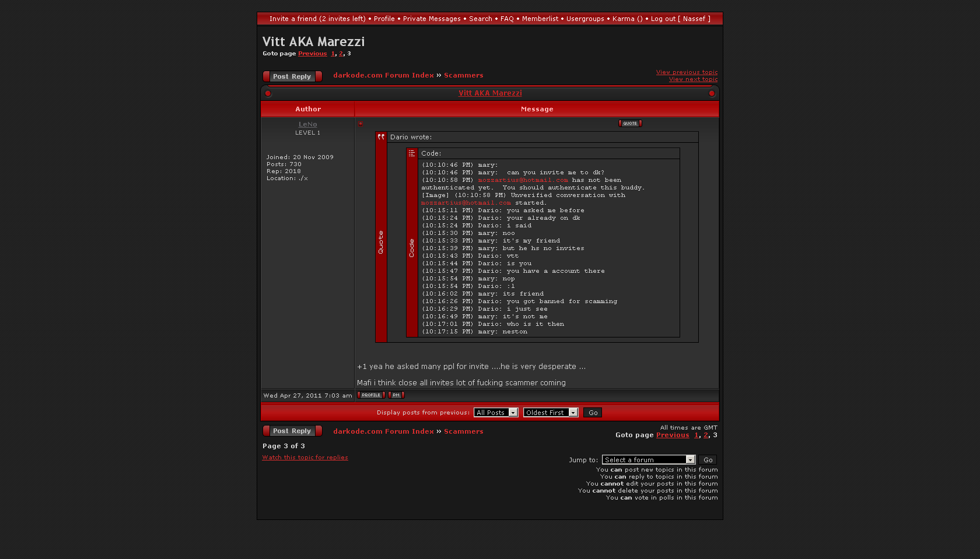Click the QUOTE icon on LeNo's post

click(x=630, y=124)
